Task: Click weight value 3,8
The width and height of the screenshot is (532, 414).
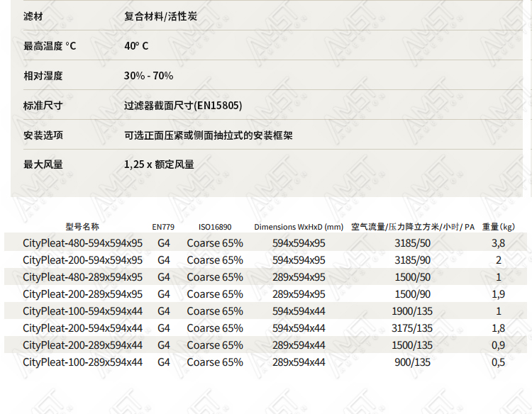Action: point(499,243)
